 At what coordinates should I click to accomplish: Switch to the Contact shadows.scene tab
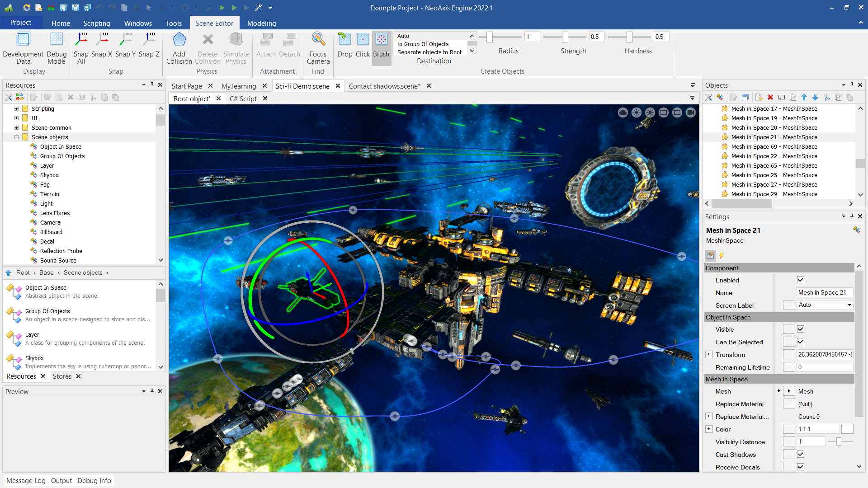tap(384, 86)
